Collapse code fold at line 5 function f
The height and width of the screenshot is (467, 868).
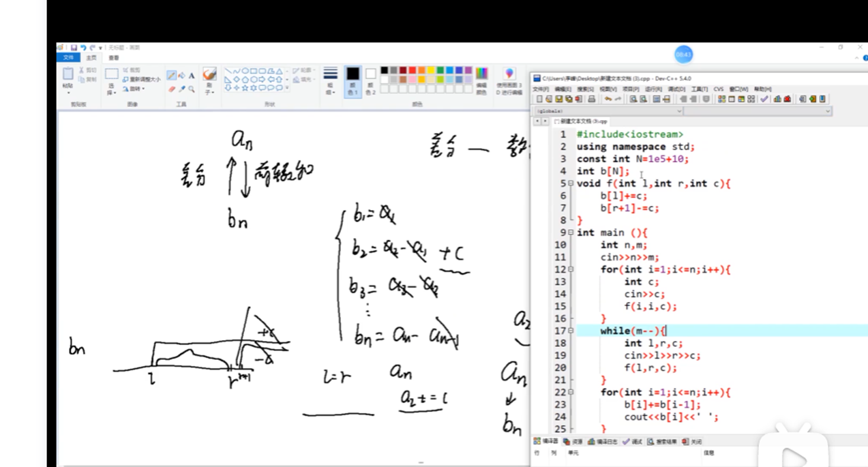(x=571, y=183)
